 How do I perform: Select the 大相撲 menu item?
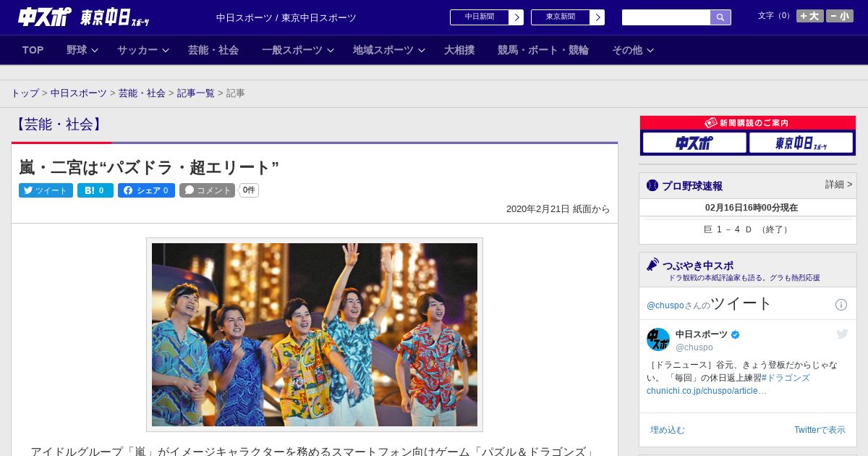[459, 50]
